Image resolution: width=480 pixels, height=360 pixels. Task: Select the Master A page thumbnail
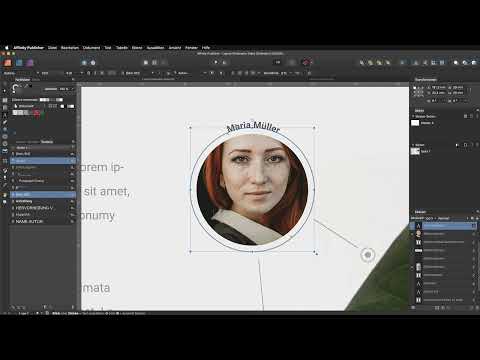[415, 123]
